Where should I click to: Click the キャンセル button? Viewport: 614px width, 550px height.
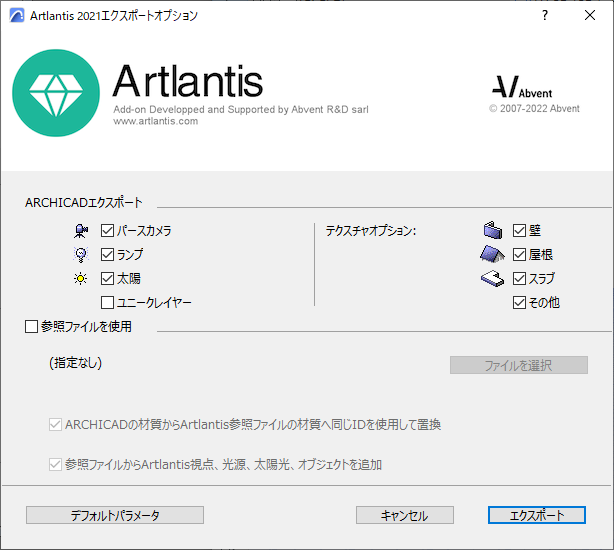click(405, 515)
